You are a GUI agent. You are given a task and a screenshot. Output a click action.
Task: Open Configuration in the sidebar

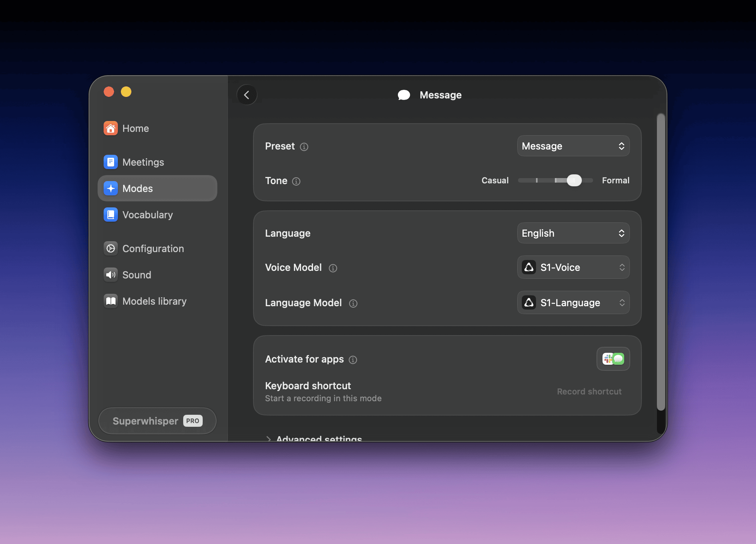(157, 249)
